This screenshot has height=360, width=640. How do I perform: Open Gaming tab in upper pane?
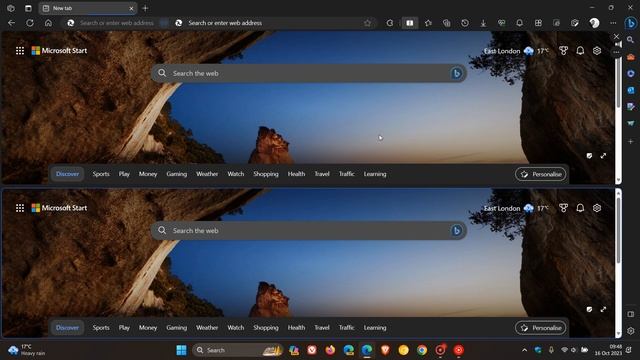pyautogui.click(x=176, y=174)
